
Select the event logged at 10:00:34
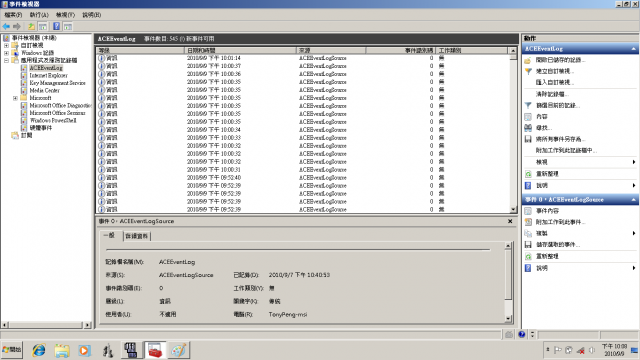click(303, 130)
